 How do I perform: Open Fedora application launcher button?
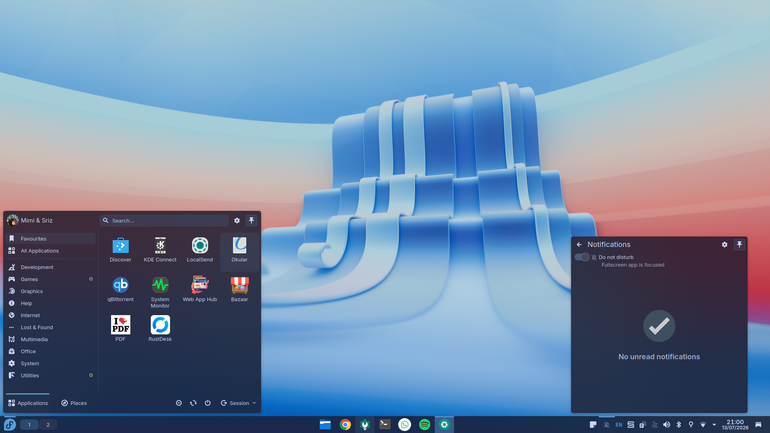(10, 425)
